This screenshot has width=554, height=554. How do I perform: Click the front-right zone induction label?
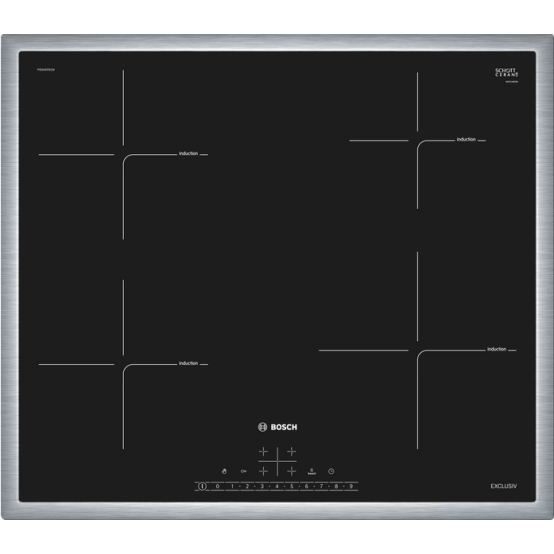pyautogui.click(x=496, y=349)
